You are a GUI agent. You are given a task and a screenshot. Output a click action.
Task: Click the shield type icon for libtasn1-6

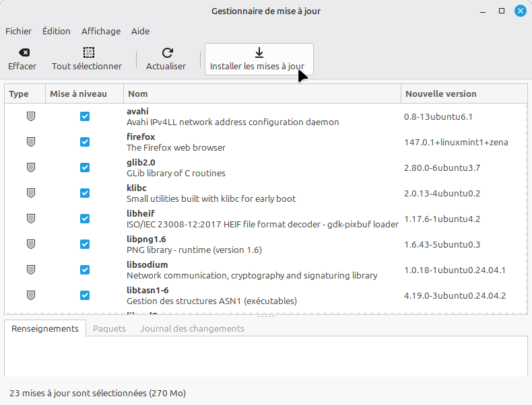pyautogui.click(x=31, y=295)
